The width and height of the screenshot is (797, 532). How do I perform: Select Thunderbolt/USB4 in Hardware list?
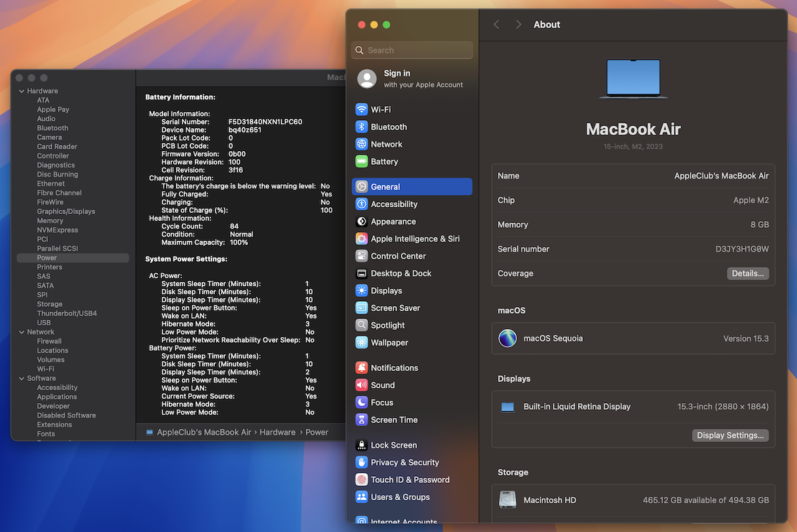[67, 314]
